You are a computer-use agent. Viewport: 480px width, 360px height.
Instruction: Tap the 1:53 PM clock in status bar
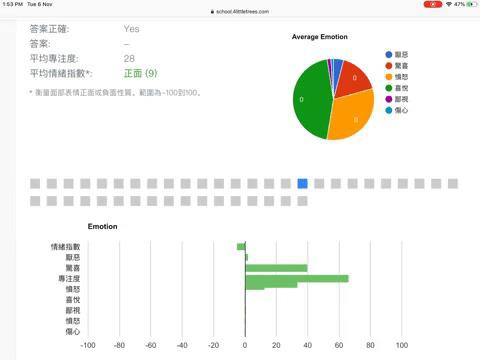[13, 4]
